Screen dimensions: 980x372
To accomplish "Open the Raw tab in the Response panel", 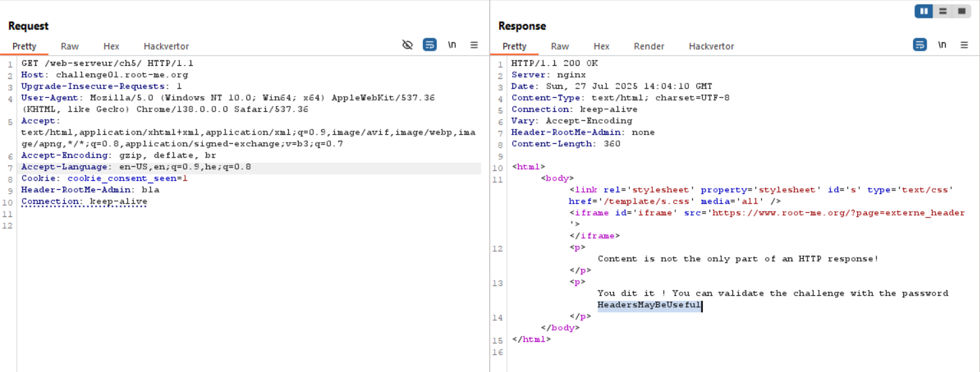I will pos(560,46).
